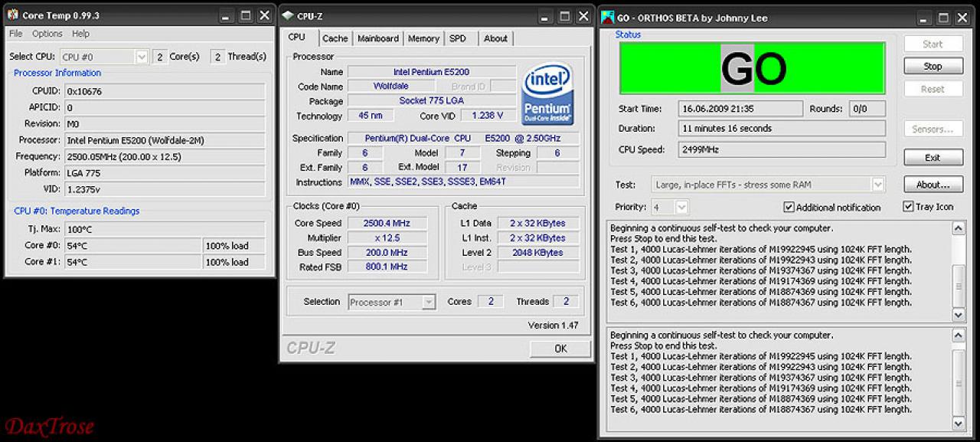Open the File menu in Core Temp

(16, 34)
